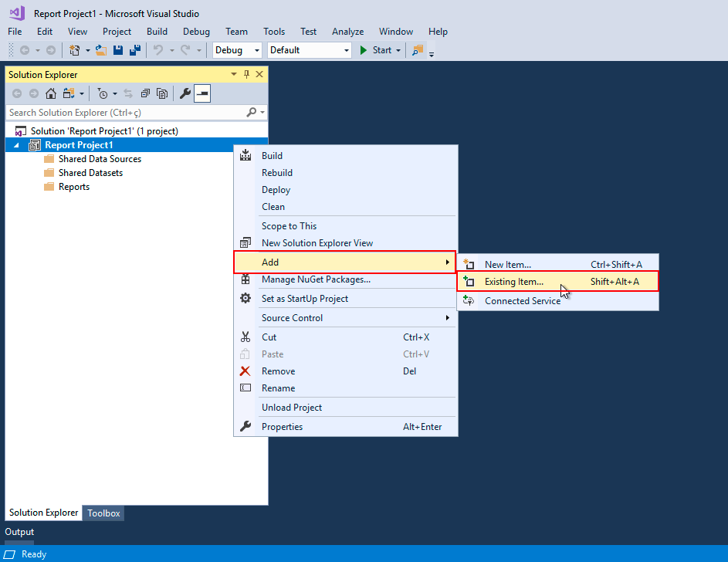
Task: Switch to the Toolbox tab
Action: pos(103,513)
